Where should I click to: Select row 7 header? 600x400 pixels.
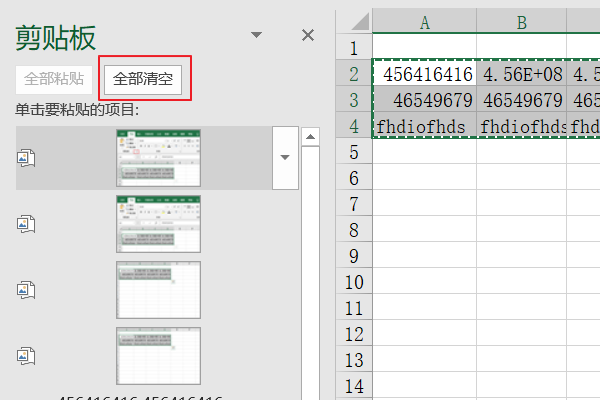354,203
